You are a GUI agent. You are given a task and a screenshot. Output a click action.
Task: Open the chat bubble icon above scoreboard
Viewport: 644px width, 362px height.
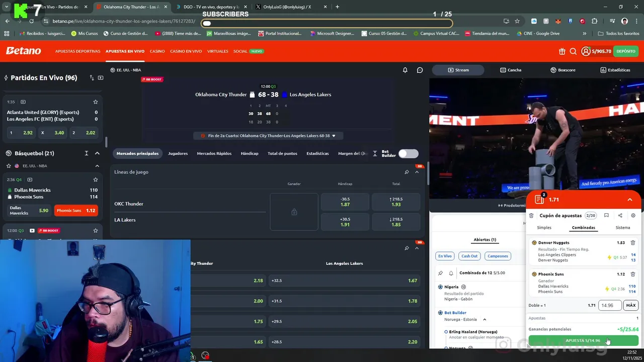[x=420, y=70]
